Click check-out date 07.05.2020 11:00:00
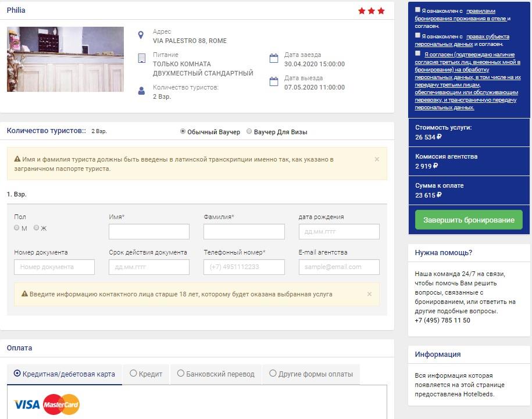Screen dimensions: 532x419 [x=315, y=87]
